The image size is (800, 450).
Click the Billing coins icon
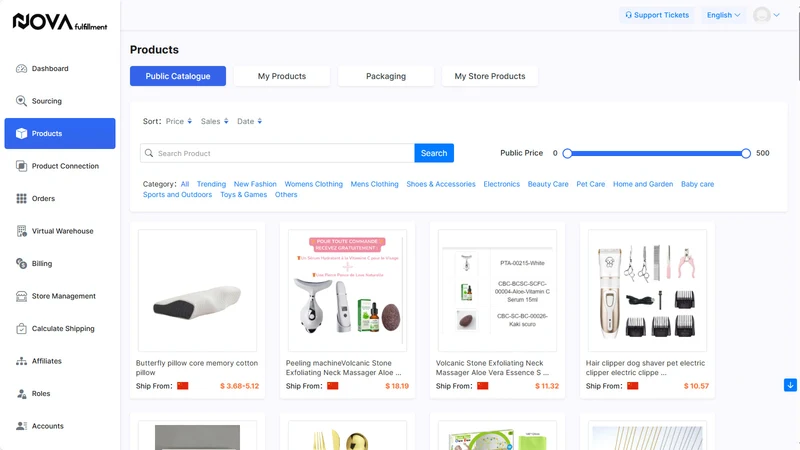(x=21, y=263)
